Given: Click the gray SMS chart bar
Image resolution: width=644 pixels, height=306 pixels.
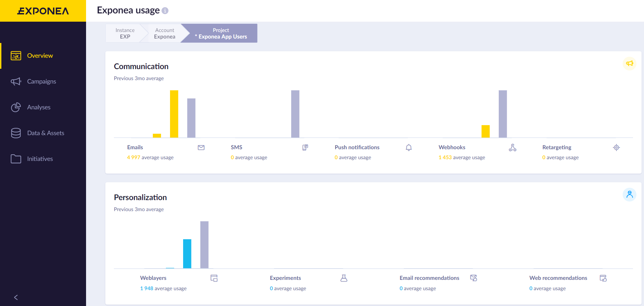Looking at the screenshot, I should 295,114.
